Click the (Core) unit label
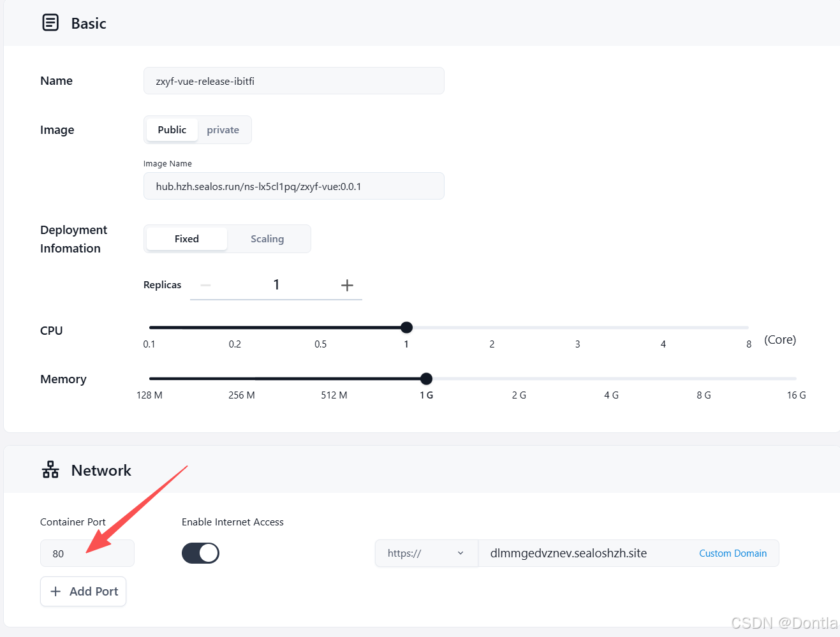This screenshot has height=637, width=840. 780,339
